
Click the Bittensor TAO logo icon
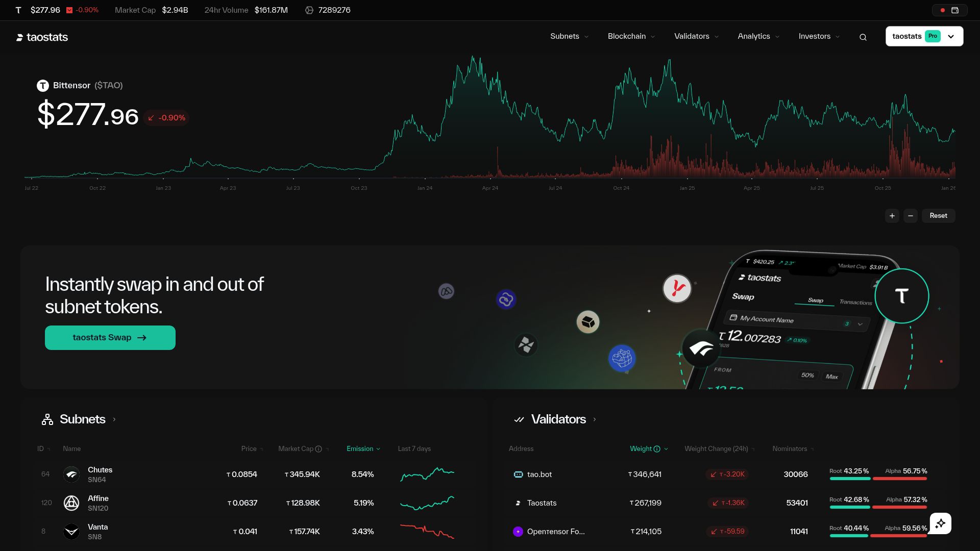tap(43, 85)
